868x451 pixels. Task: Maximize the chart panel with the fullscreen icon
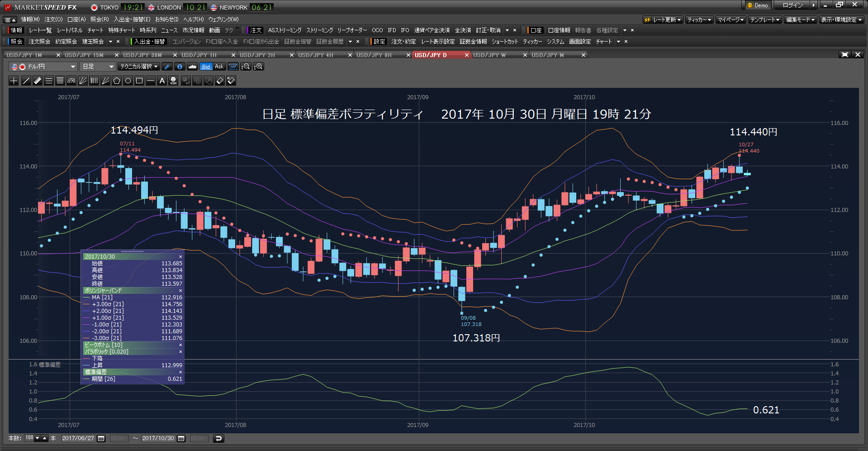[844, 55]
